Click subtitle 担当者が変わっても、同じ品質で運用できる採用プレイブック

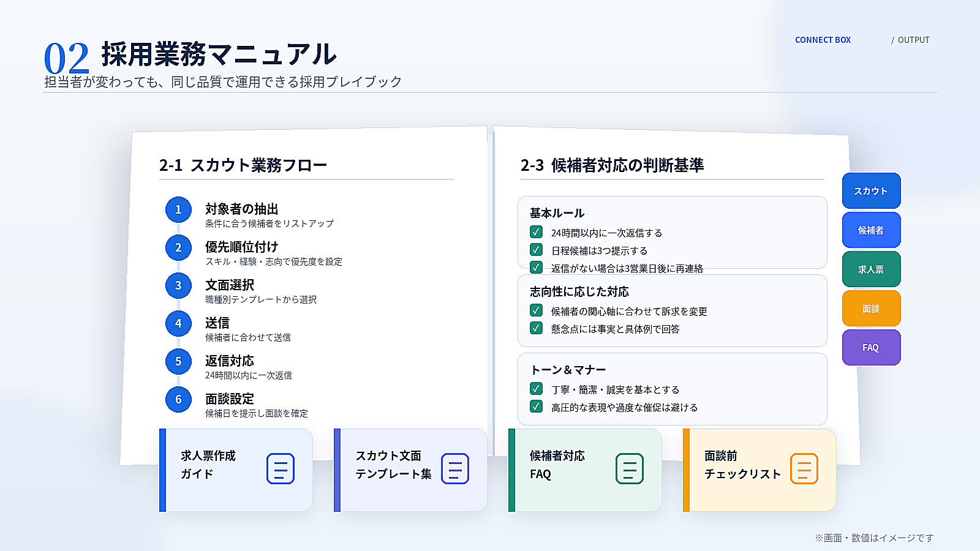coord(223,82)
